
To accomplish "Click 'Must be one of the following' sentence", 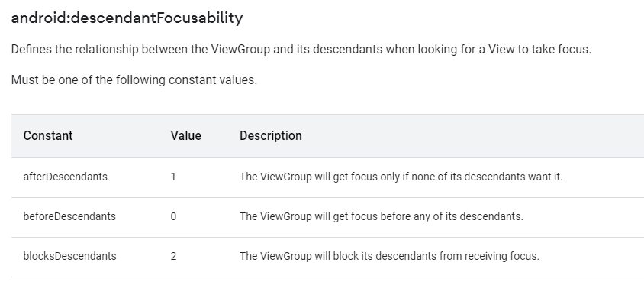I will coord(134,79).
